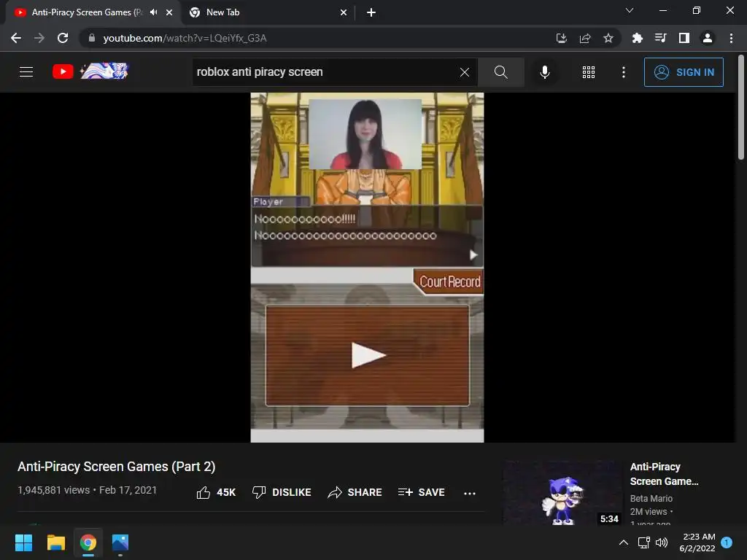The width and height of the screenshot is (747, 560).
Task: Run search with magnifier button
Action: 500,72
